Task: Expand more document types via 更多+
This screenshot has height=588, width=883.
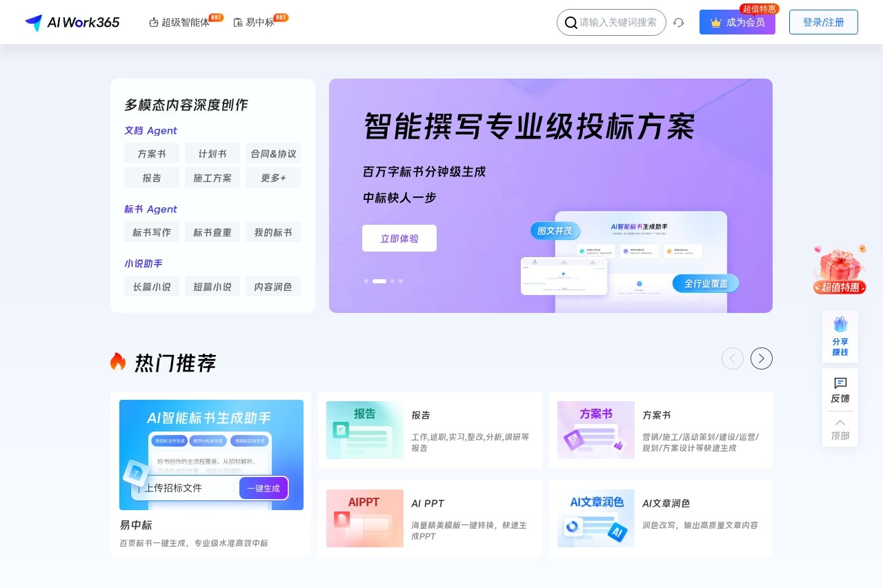Action: 273,177
